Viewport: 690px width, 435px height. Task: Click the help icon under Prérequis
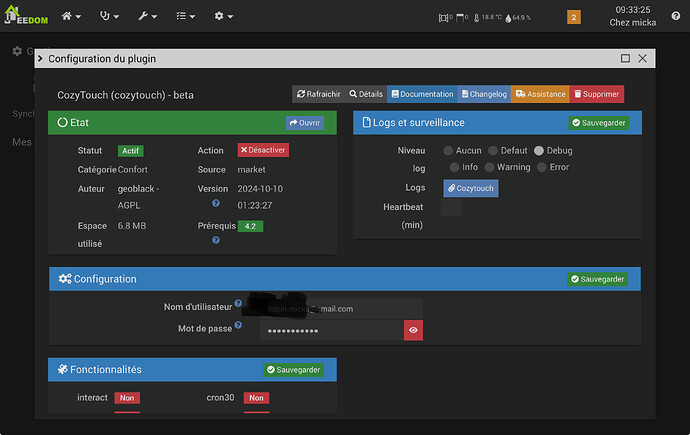pyautogui.click(x=216, y=240)
